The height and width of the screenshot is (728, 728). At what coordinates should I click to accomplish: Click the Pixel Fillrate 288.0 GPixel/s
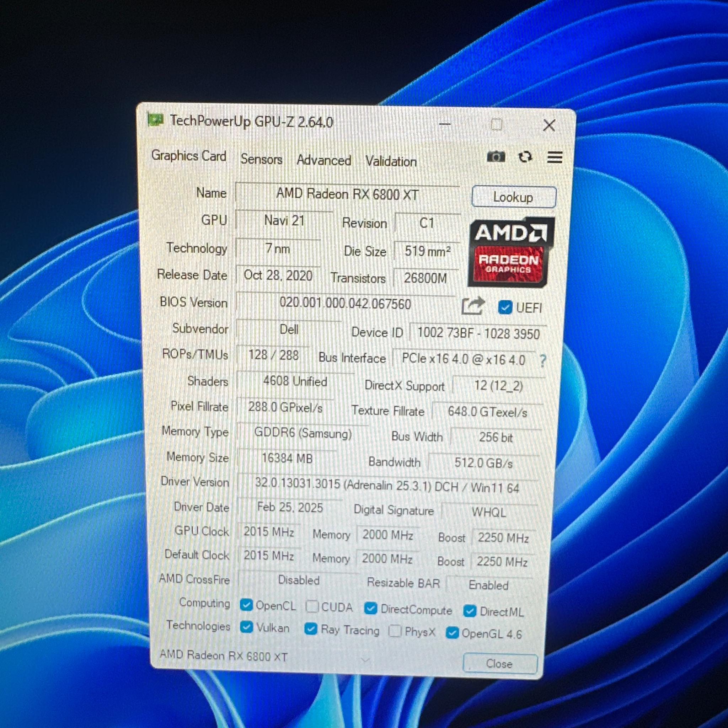286,407
